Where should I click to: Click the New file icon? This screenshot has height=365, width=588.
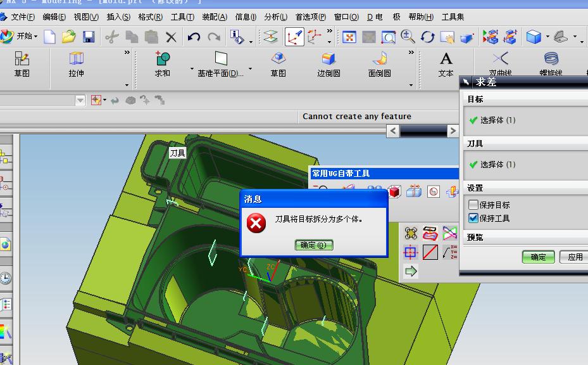click(49, 37)
